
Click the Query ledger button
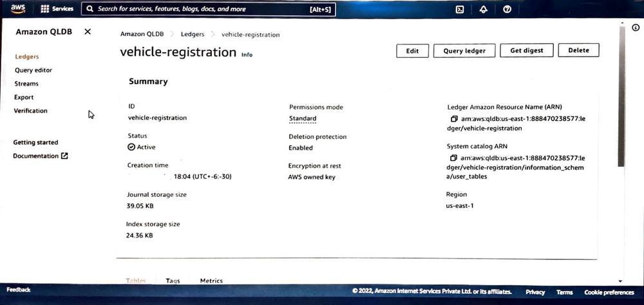[464, 50]
